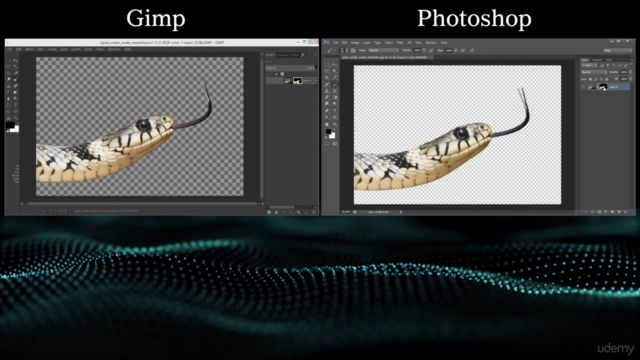Click add layer mask icon in Photoshop panel
Viewport: 640px width, 360px height.
tap(599, 212)
